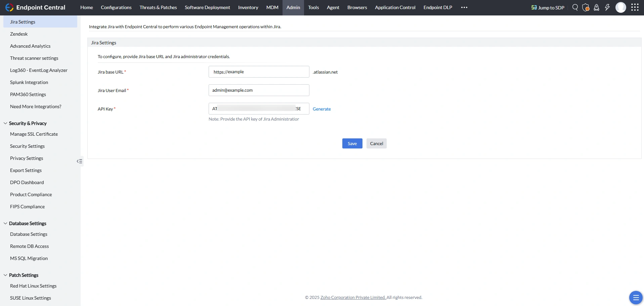Click the Jira base URL field
Viewport: 644px width, 306px height.
tap(259, 72)
